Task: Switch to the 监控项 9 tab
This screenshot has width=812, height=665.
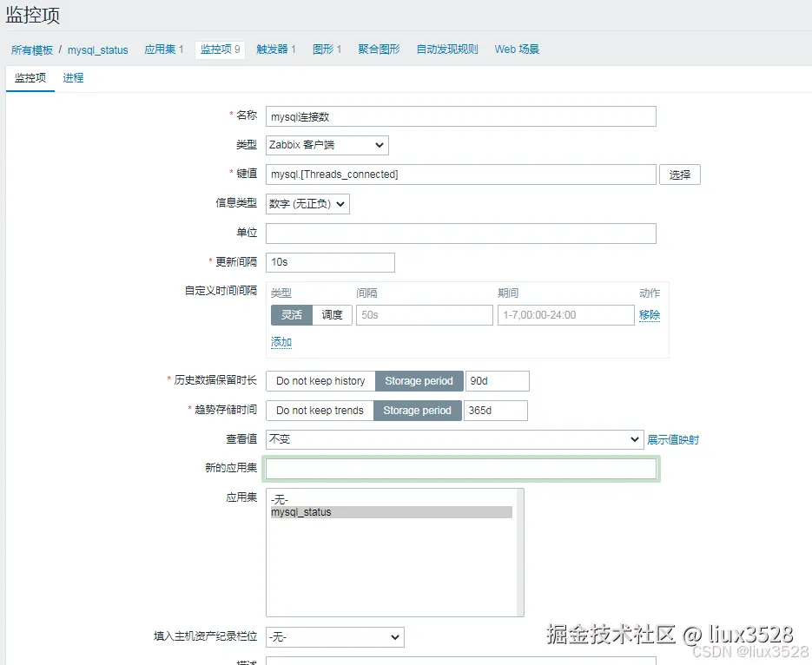Action: coord(220,49)
